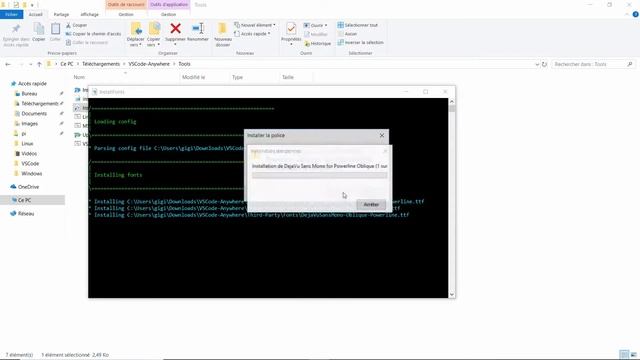Image resolution: width=640 pixels, height=360 pixels.
Task: Click the Back navigation arrow
Action: tap(8, 64)
